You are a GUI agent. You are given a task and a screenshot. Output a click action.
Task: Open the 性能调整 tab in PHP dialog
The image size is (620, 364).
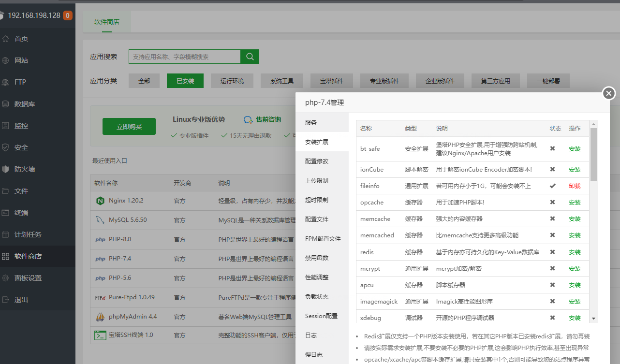(322, 277)
